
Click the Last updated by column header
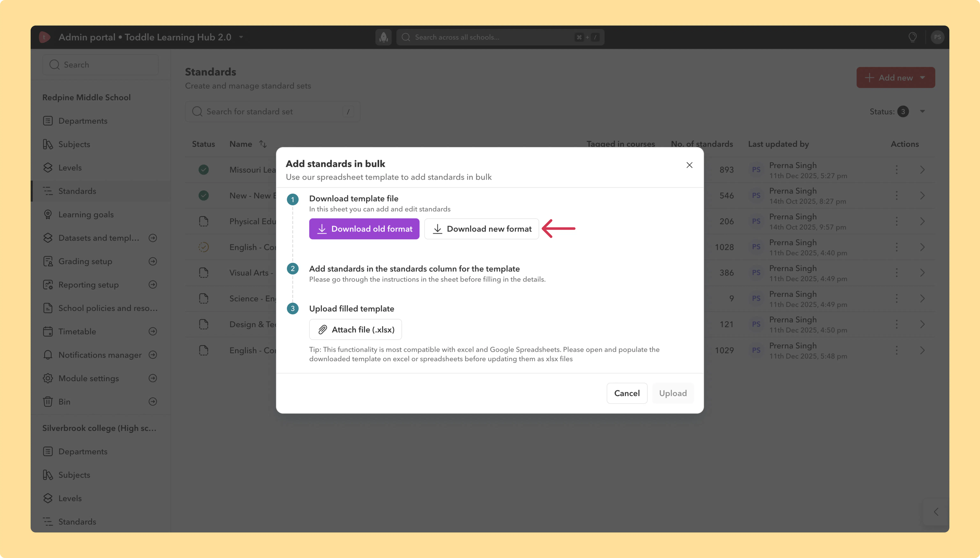coord(779,144)
